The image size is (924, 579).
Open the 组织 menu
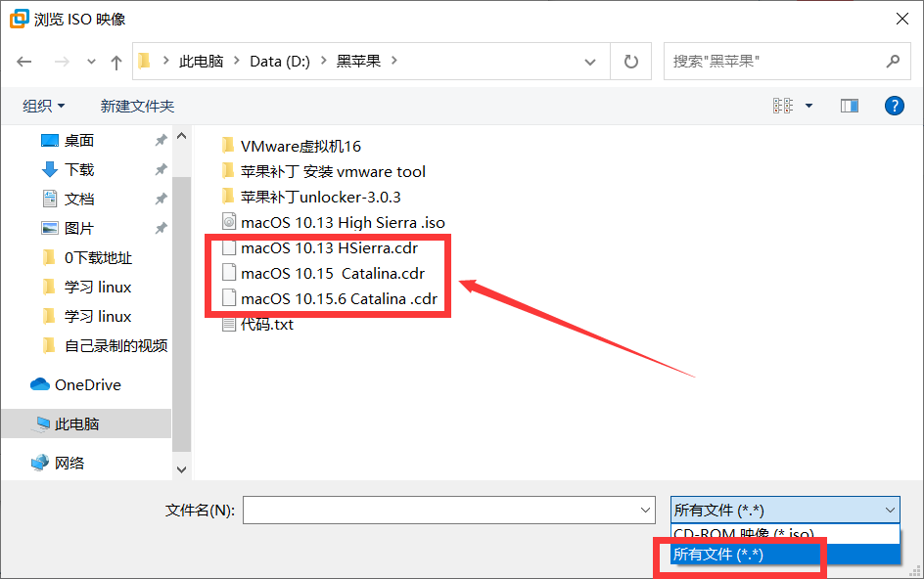click(x=44, y=106)
